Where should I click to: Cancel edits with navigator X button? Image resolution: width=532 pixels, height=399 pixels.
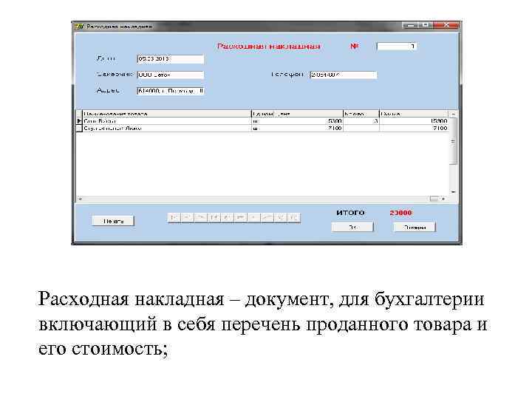(281, 217)
